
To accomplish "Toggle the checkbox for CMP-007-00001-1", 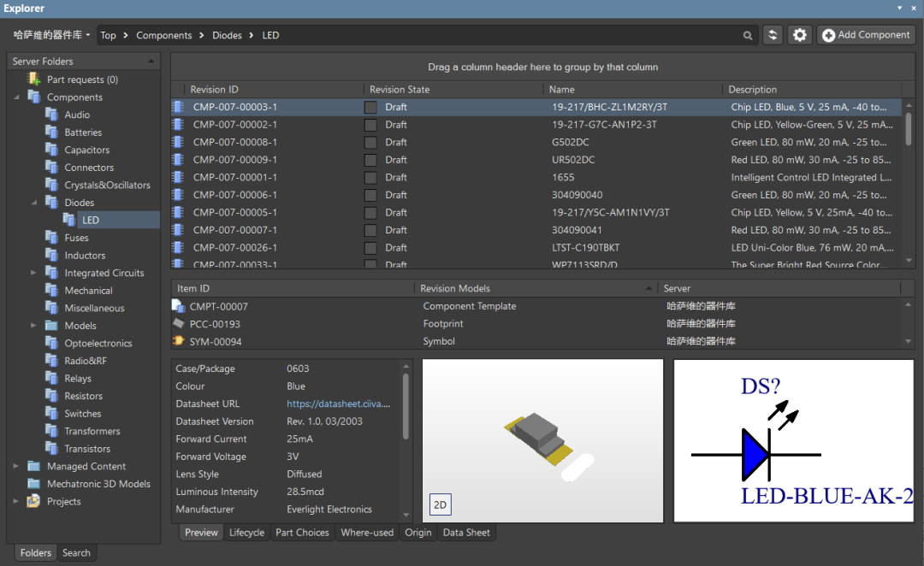I will [x=370, y=177].
